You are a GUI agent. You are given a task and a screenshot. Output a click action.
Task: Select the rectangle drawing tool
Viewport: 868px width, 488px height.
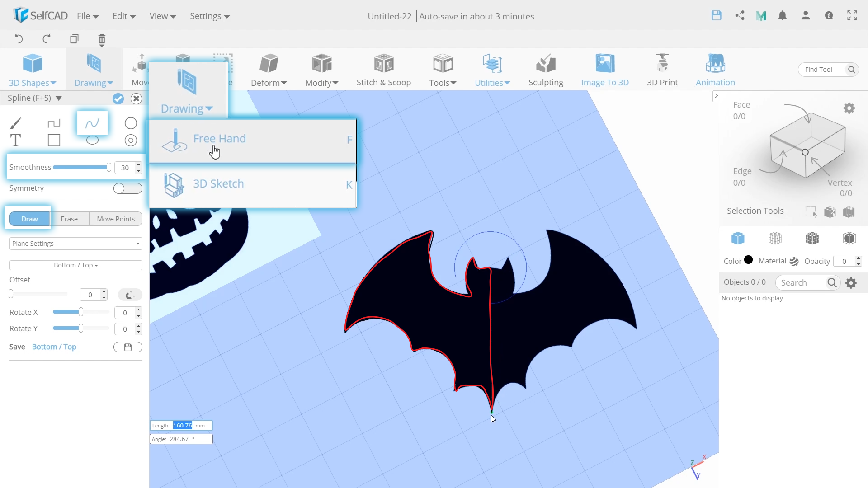point(54,141)
